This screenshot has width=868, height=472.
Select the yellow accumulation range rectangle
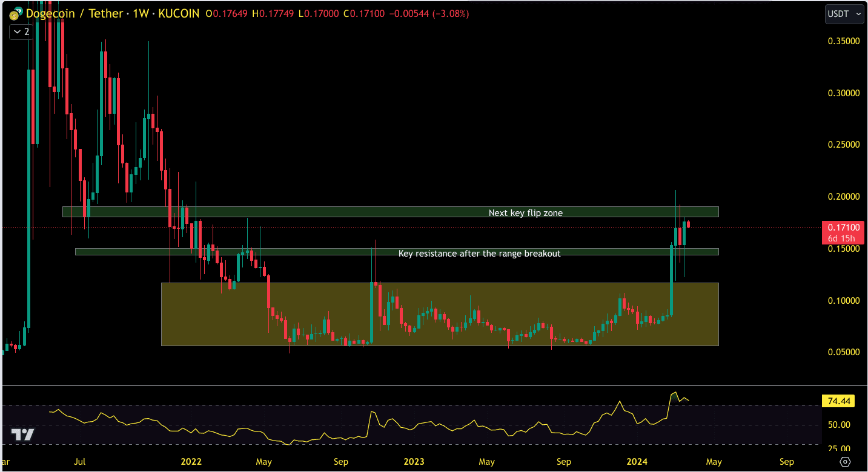coord(440,314)
